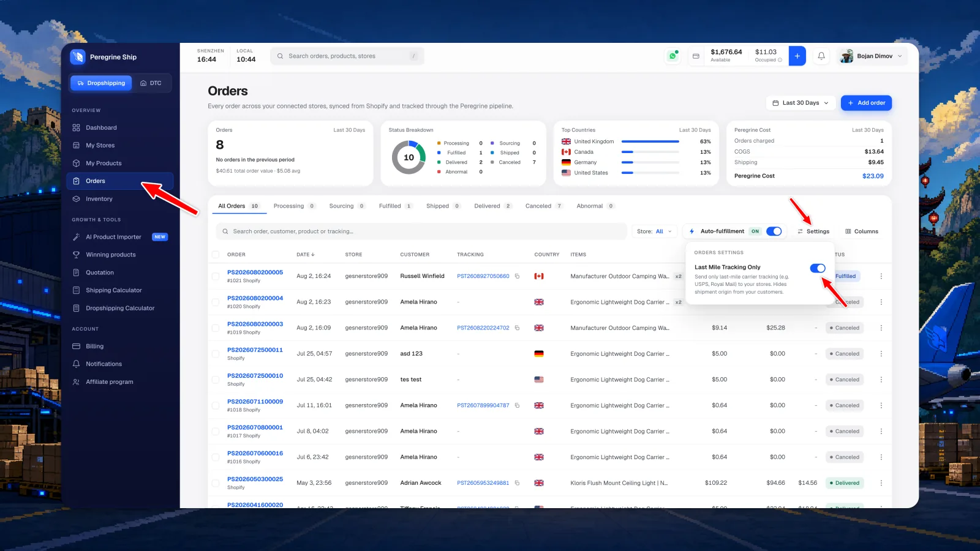Open Billing under Account
This screenshot has width=980, height=551.
pos(120,346)
